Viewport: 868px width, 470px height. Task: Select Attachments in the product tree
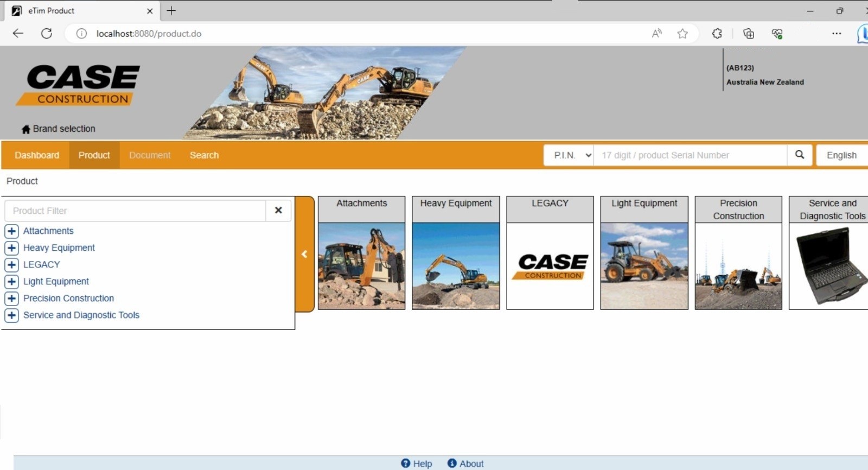click(x=48, y=231)
